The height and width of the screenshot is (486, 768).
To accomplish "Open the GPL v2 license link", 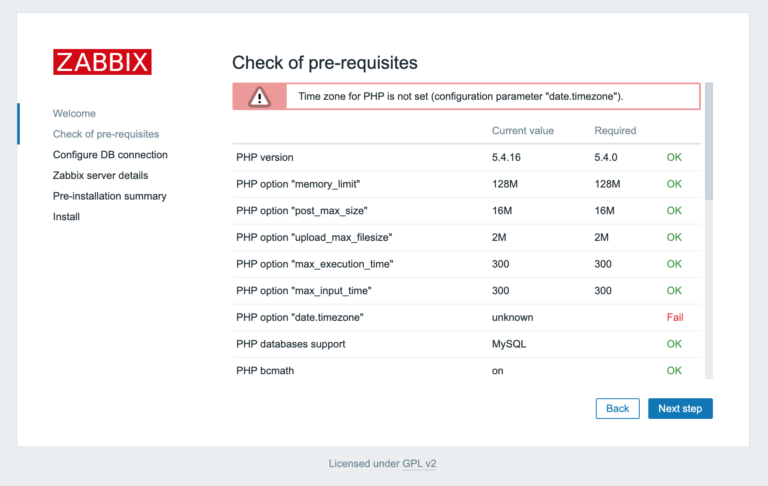I will [x=419, y=464].
